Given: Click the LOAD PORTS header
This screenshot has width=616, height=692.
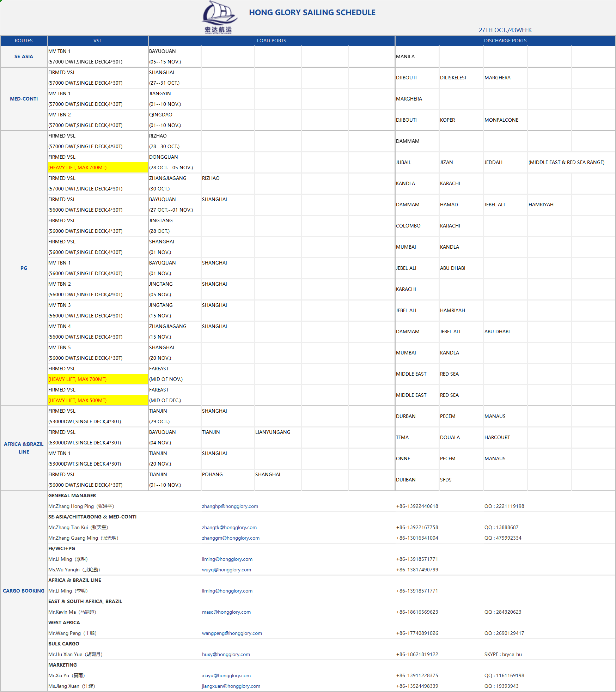Looking at the screenshot, I should [271, 41].
